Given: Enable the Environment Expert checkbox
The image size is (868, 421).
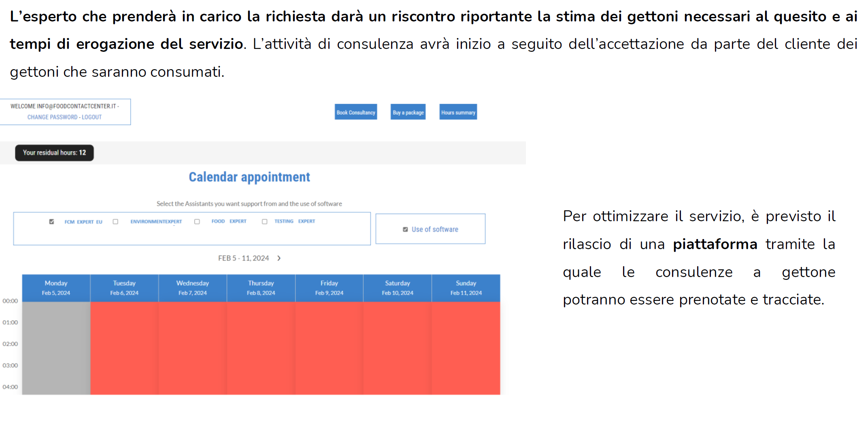Looking at the screenshot, I should [x=115, y=222].
